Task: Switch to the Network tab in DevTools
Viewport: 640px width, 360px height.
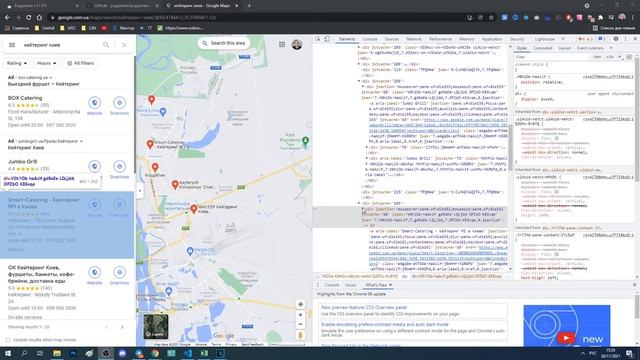Action: [x=413, y=39]
